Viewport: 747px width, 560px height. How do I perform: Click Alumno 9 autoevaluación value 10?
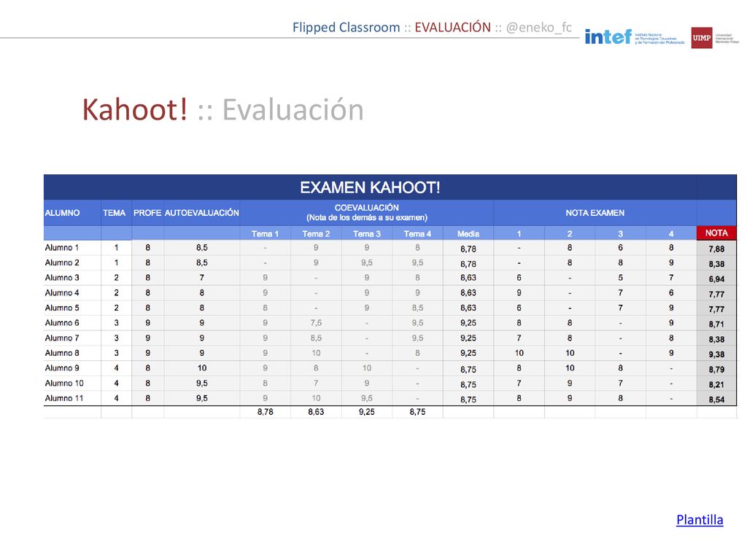pos(202,368)
